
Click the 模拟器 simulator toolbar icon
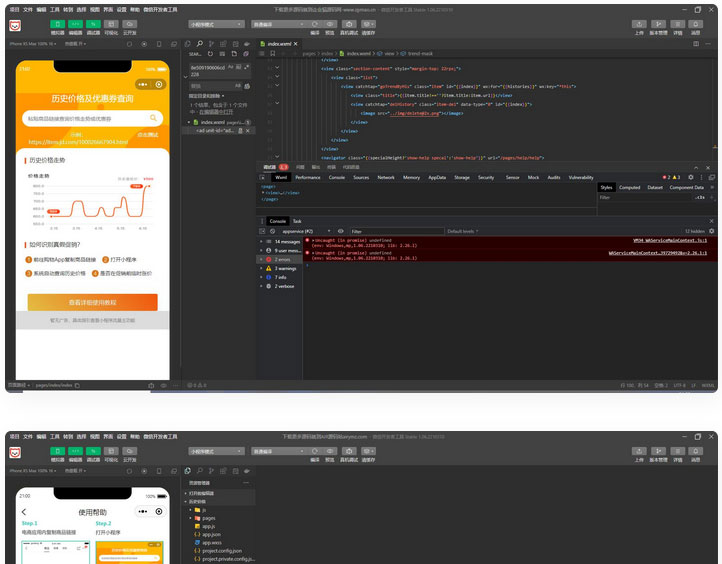point(57,23)
